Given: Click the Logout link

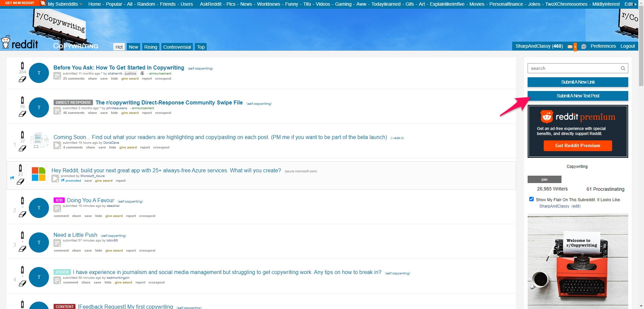Looking at the screenshot, I should point(628,46).
